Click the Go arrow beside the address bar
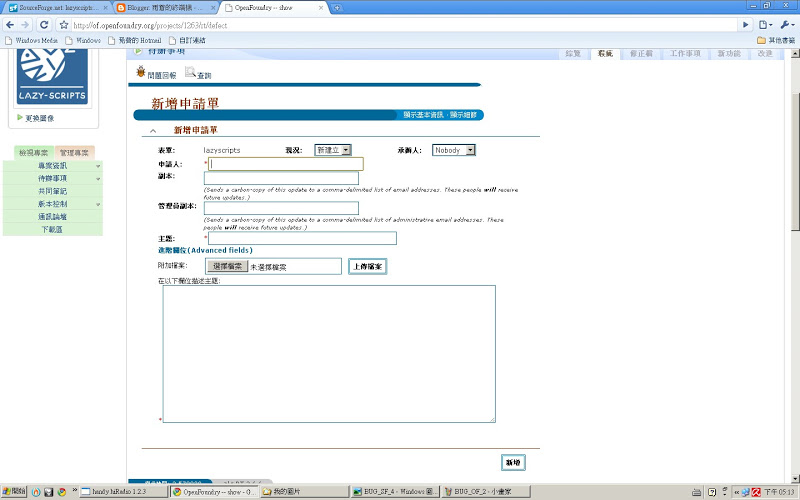 pos(745,24)
